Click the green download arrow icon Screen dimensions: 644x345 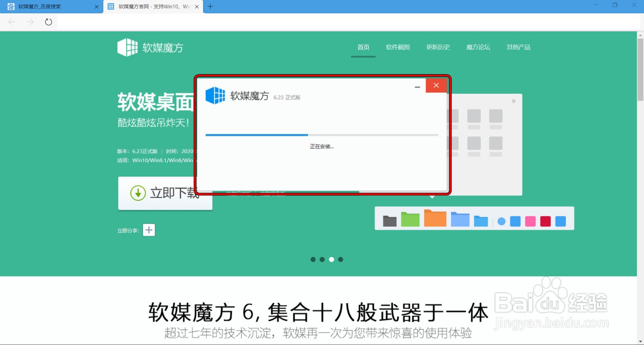[x=138, y=193]
